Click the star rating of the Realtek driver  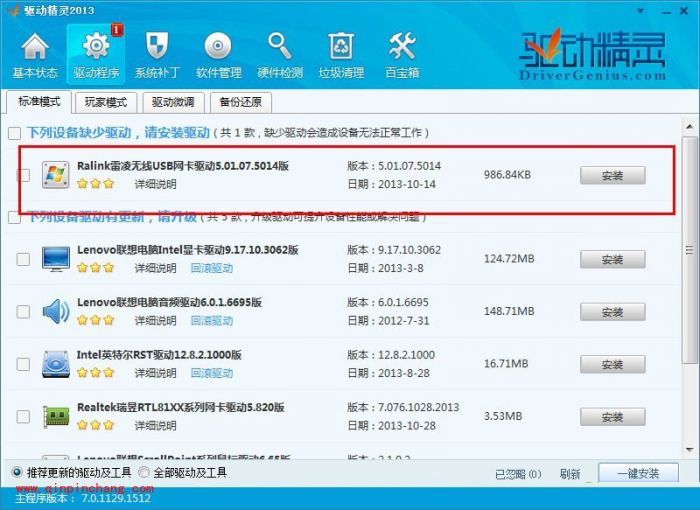[x=96, y=425]
